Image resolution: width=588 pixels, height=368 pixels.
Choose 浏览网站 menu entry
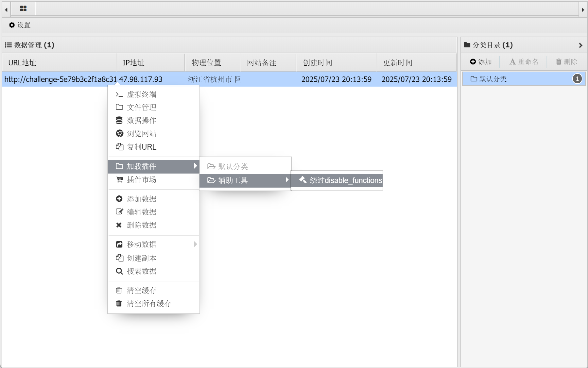click(154, 134)
